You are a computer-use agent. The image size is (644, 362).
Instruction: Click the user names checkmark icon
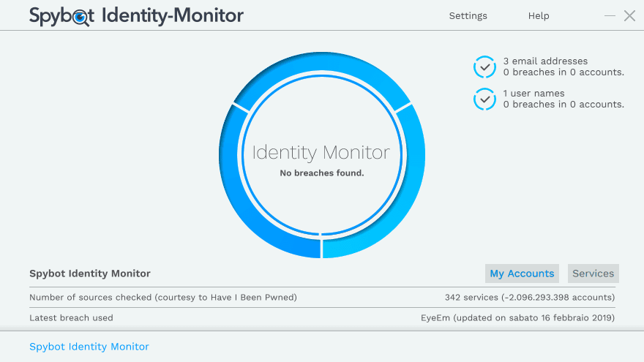pos(484,99)
